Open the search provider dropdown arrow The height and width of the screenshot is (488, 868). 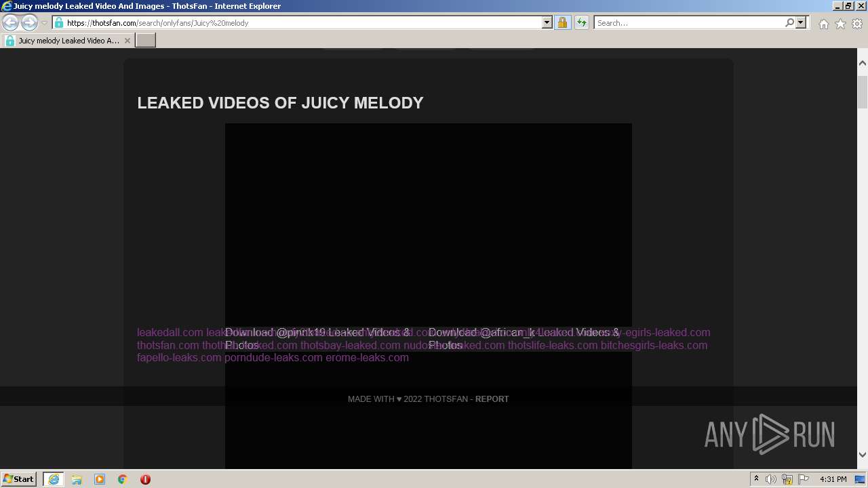coord(801,22)
